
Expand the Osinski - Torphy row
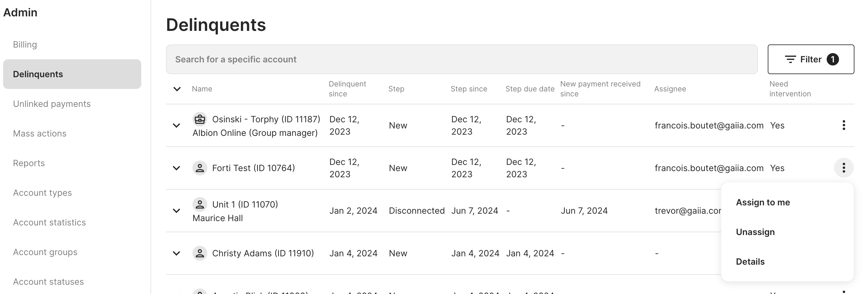coord(176,125)
